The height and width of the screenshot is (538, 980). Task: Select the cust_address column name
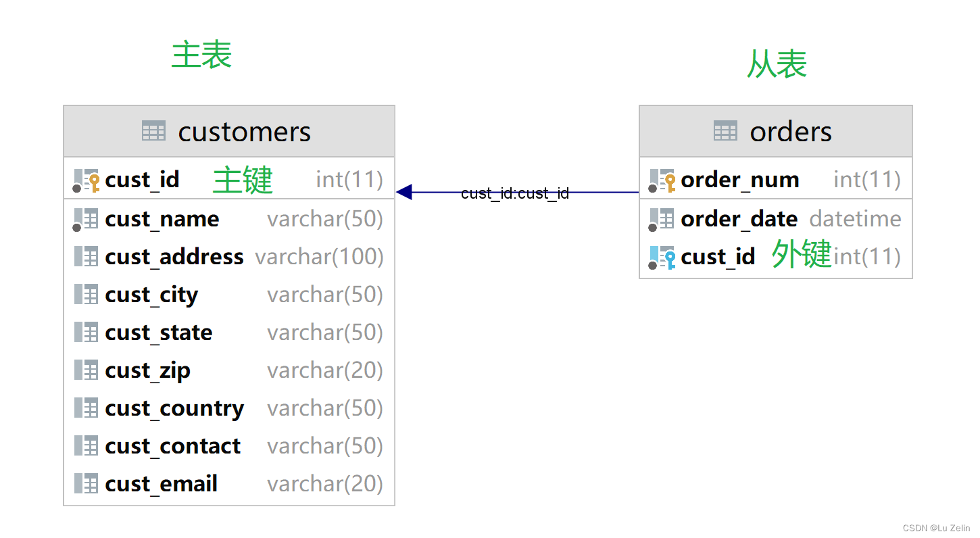[174, 257]
